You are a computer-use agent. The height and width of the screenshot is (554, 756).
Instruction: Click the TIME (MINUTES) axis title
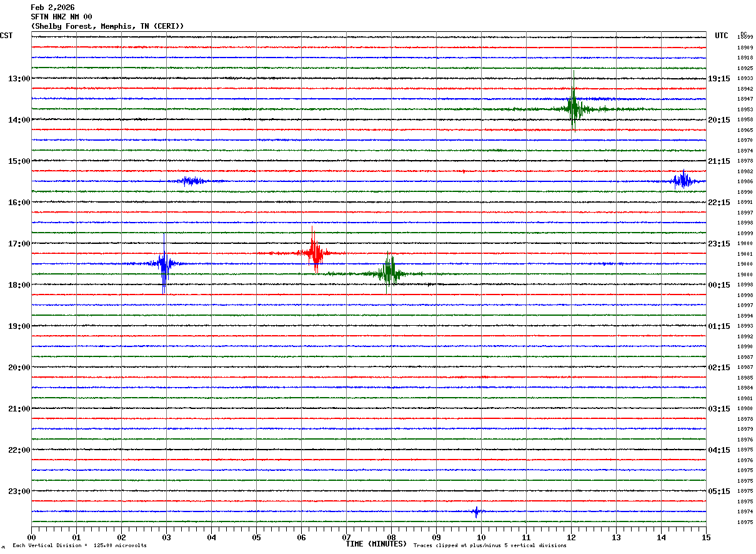point(376,544)
